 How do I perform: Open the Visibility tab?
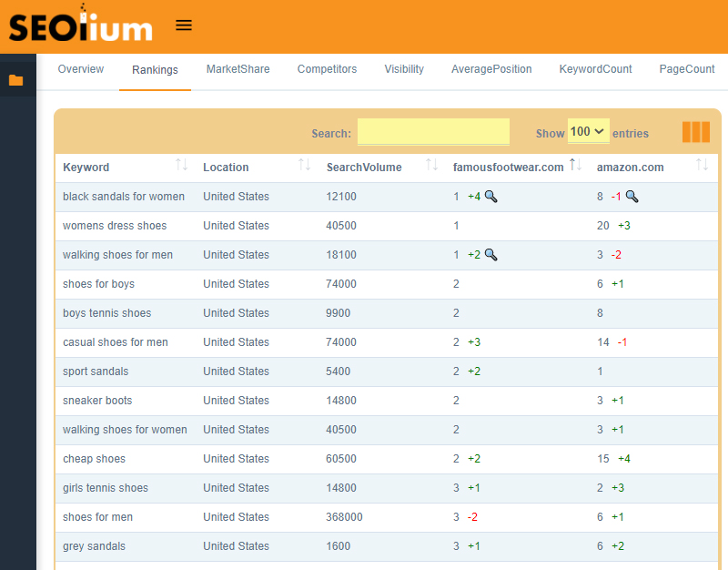coord(404,69)
